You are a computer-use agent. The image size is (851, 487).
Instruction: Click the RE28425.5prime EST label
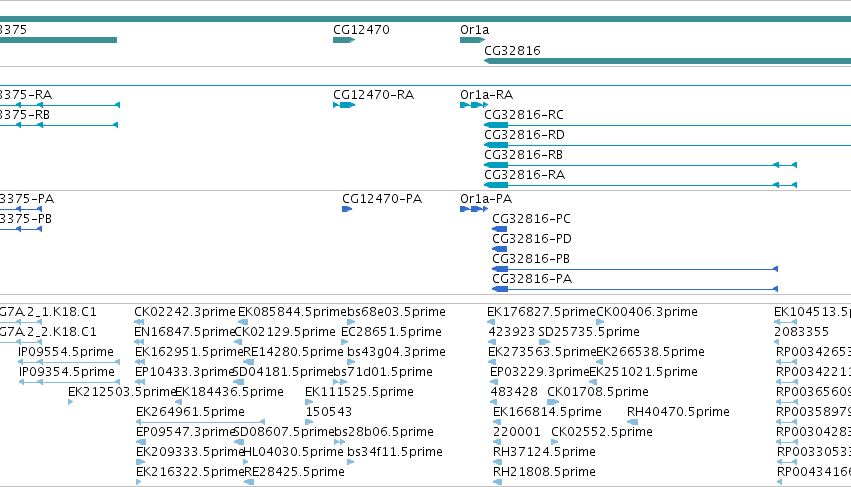click(295, 472)
